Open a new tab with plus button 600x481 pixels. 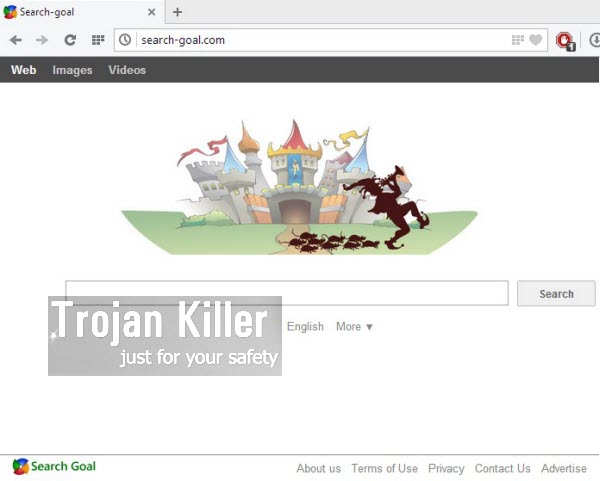tap(178, 12)
